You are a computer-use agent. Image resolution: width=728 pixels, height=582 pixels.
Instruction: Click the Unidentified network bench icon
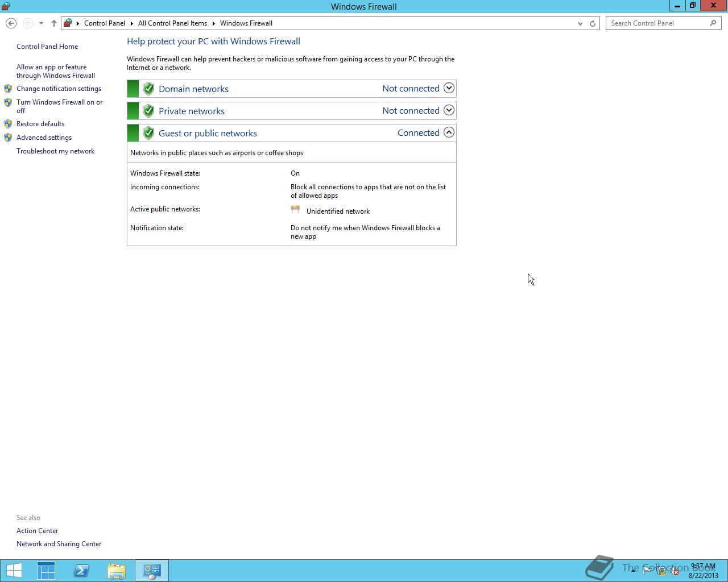(295, 210)
